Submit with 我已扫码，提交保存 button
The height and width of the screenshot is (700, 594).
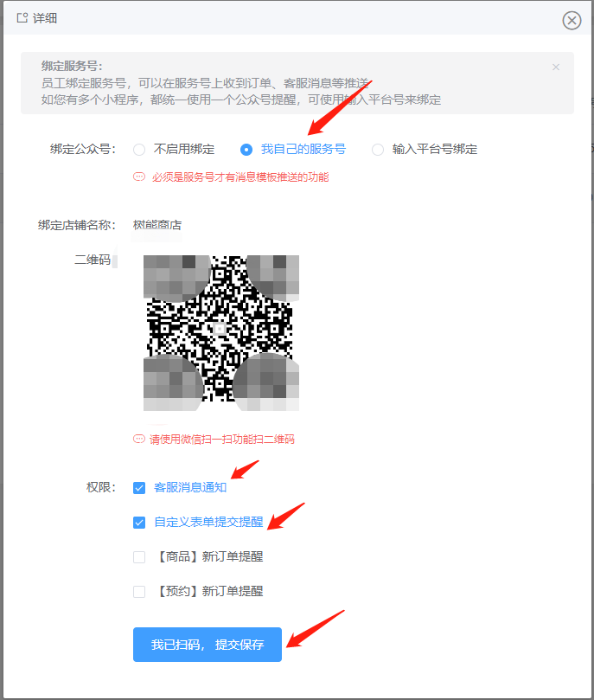208,645
